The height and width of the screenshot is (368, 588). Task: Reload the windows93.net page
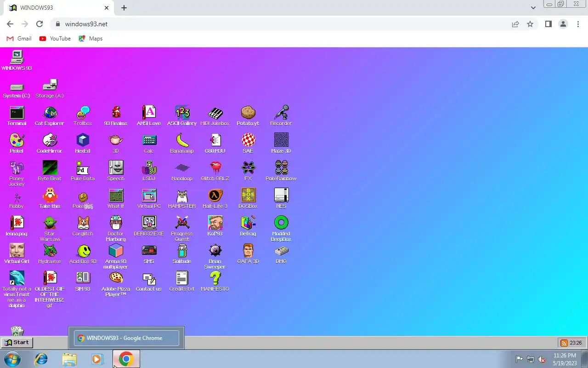[40, 24]
